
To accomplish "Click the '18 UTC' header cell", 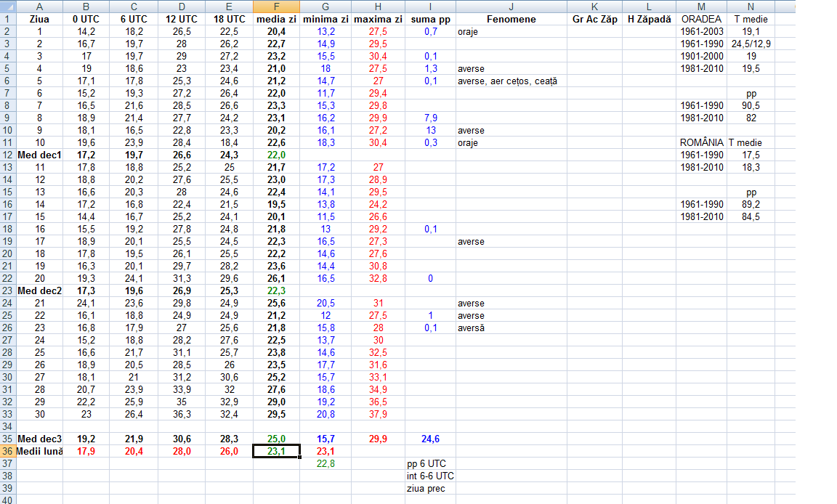I will (x=229, y=19).
